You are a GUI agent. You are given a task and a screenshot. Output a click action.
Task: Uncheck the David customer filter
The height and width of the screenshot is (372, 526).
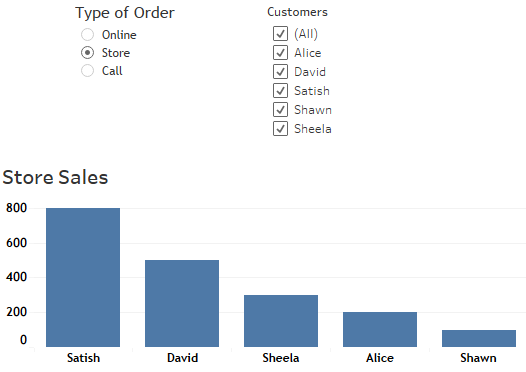tap(280, 72)
